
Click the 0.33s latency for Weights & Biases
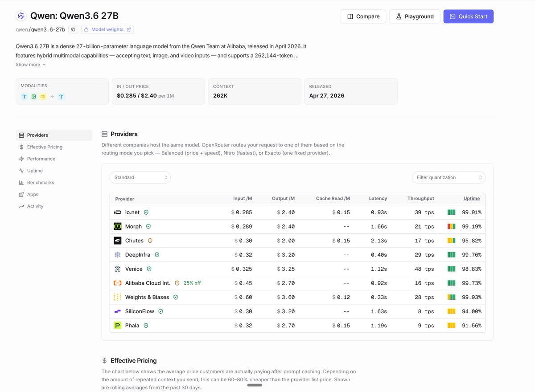click(x=379, y=297)
